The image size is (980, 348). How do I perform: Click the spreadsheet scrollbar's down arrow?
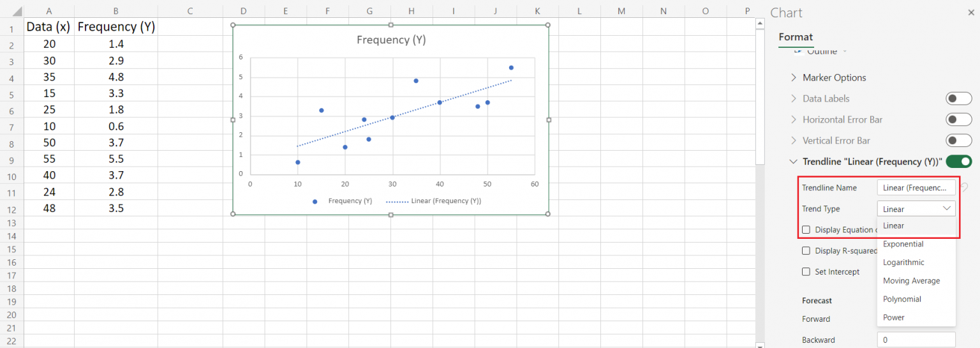point(759,345)
